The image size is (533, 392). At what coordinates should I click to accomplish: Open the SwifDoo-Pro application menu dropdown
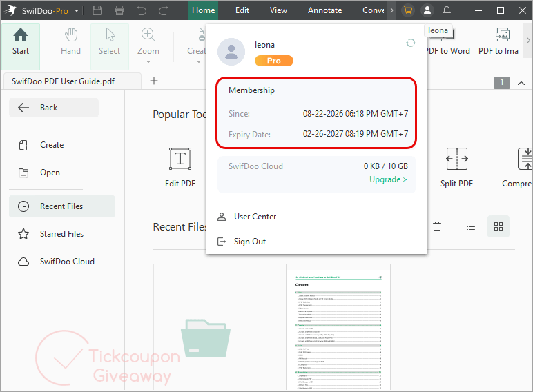click(x=77, y=11)
